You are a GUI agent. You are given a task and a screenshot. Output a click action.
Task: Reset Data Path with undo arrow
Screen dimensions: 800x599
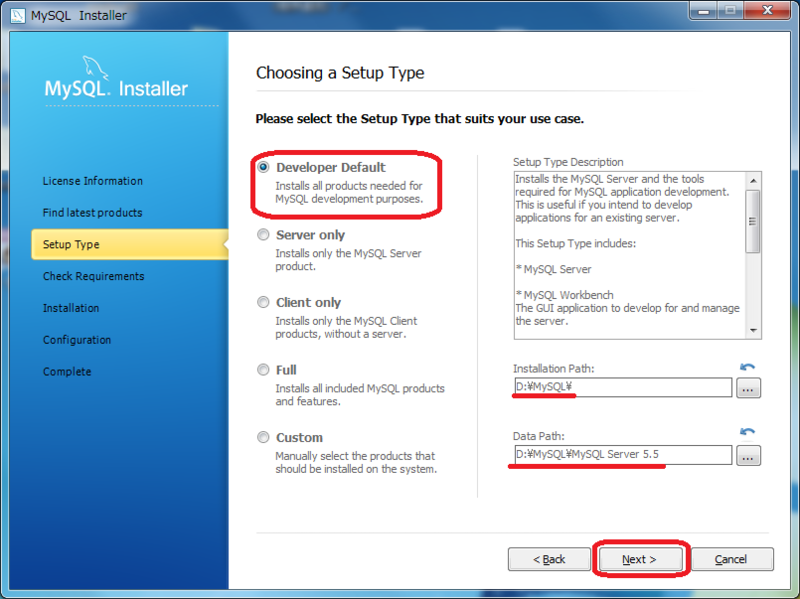coord(747,432)
